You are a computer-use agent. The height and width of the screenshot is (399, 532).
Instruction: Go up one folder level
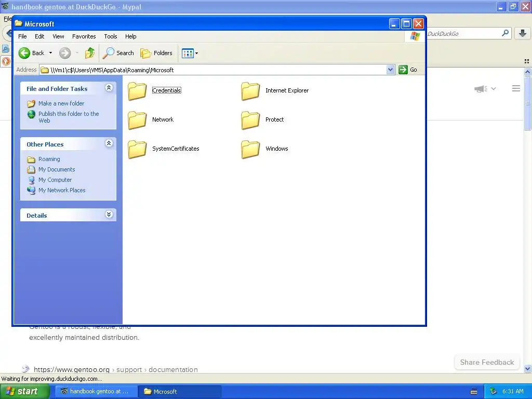point(89,53)
